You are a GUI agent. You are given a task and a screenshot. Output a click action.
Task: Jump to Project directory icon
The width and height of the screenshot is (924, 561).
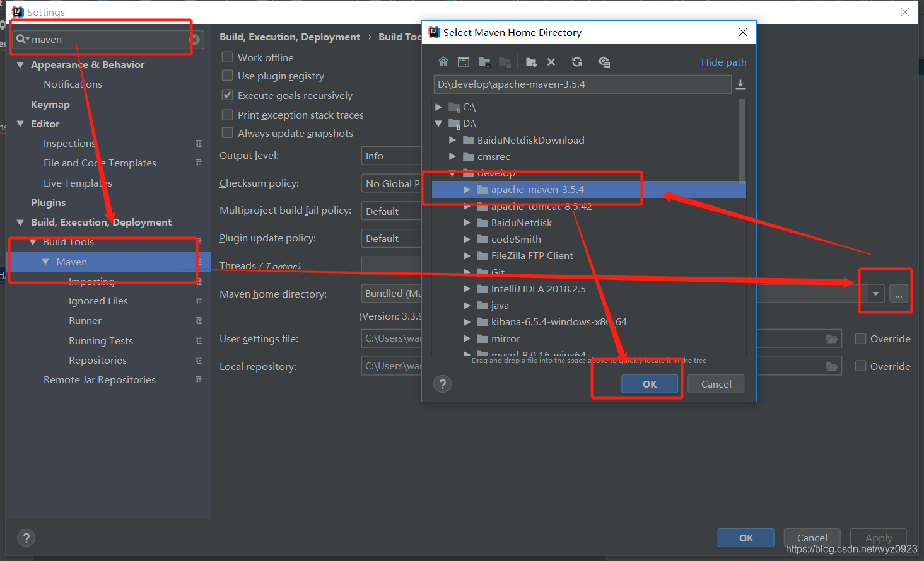pyautogui.click(x=484, y=62)
